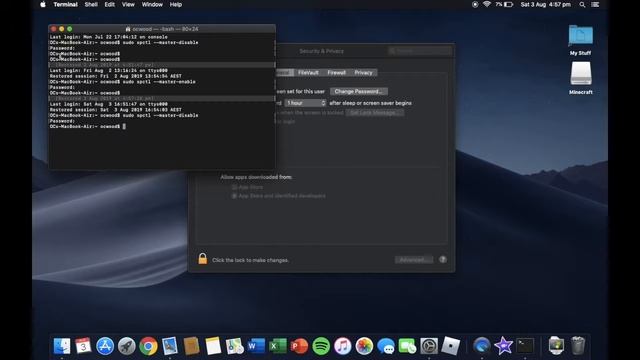
Task: Open the Shell menu
Action: tap(91, 4)
